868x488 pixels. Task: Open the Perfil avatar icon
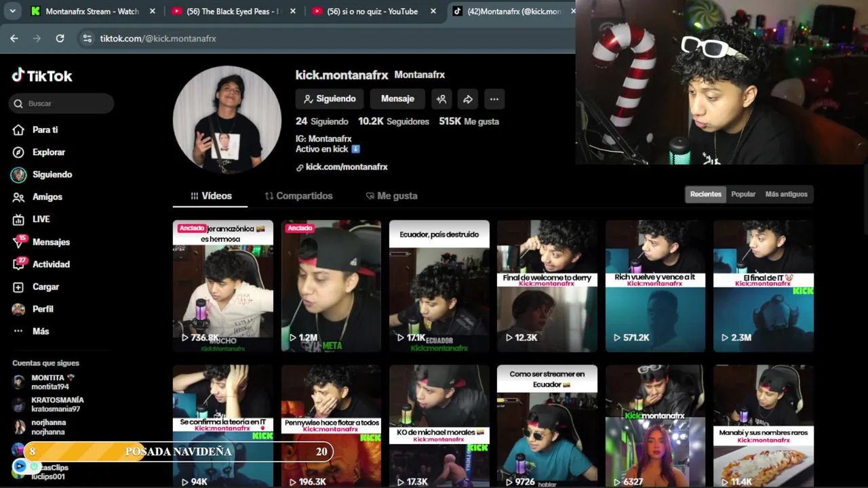(x=18, y=309)
